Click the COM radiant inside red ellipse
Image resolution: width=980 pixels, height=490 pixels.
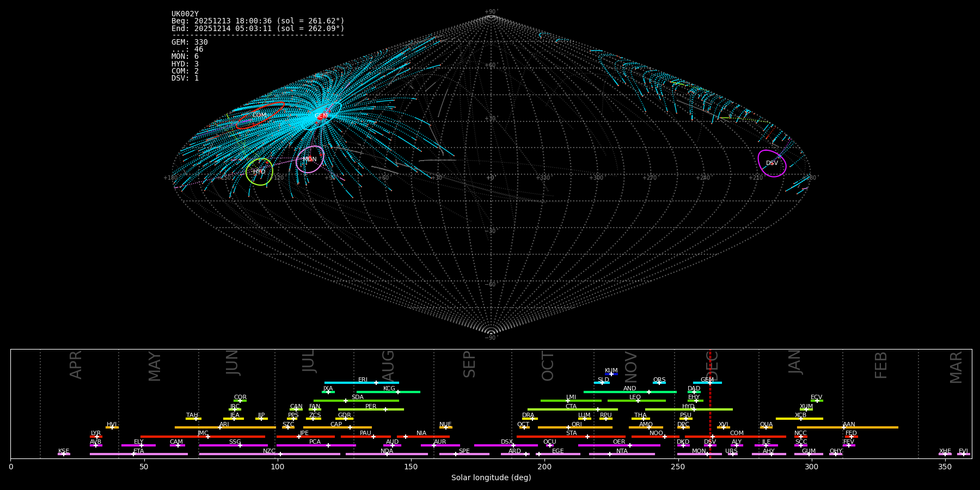click(259, 115)
